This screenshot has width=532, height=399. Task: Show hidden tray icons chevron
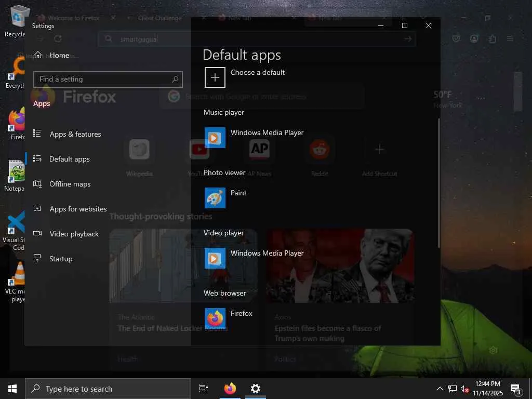(440, 389)
